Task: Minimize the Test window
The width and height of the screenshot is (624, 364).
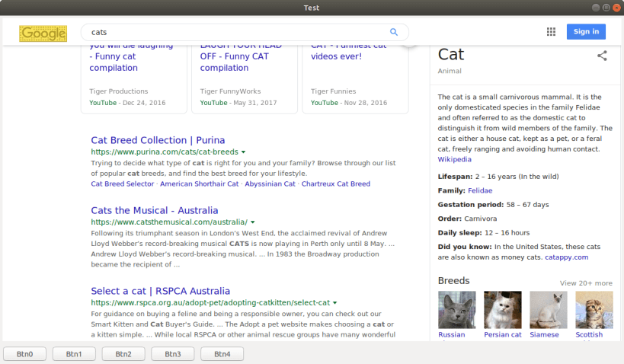Action: tap(596, 8)
